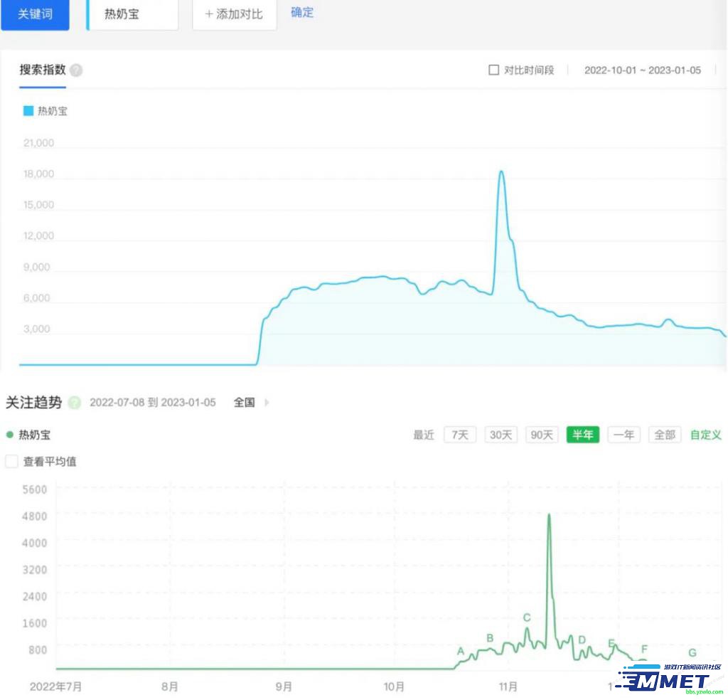This screenshot has width=728, height=700.
Task: Choose the 90天 time range
Action: pos(542,435)
